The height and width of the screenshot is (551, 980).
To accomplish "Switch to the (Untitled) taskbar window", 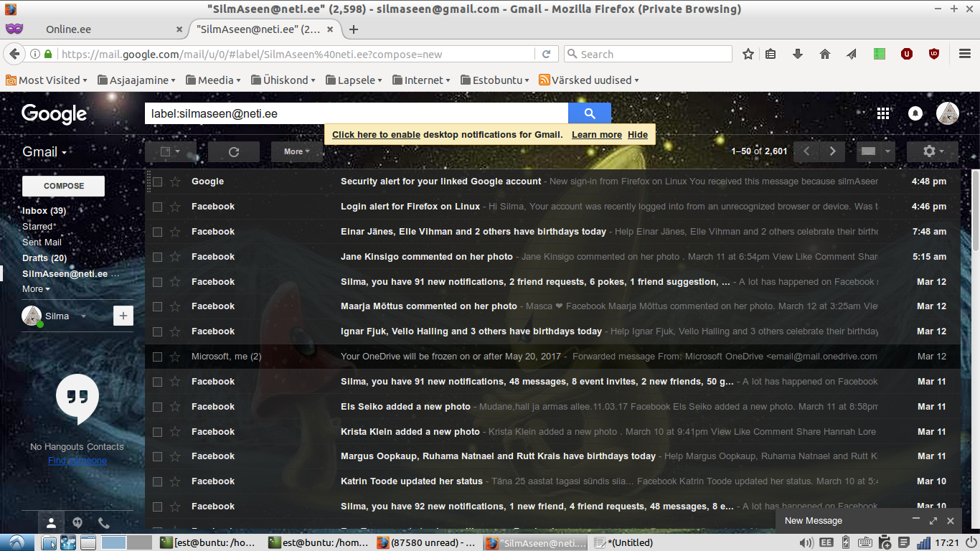I will [625, 542].
